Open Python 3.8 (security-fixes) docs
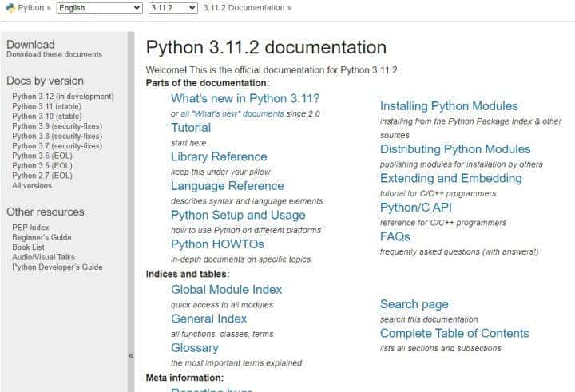575x392 pixels. click(57, 136)
